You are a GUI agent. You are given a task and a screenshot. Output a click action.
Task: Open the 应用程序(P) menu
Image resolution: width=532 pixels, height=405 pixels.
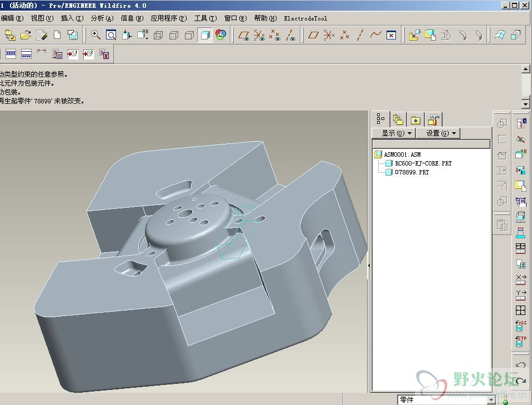pyautogui.click(x=169, y=18)
